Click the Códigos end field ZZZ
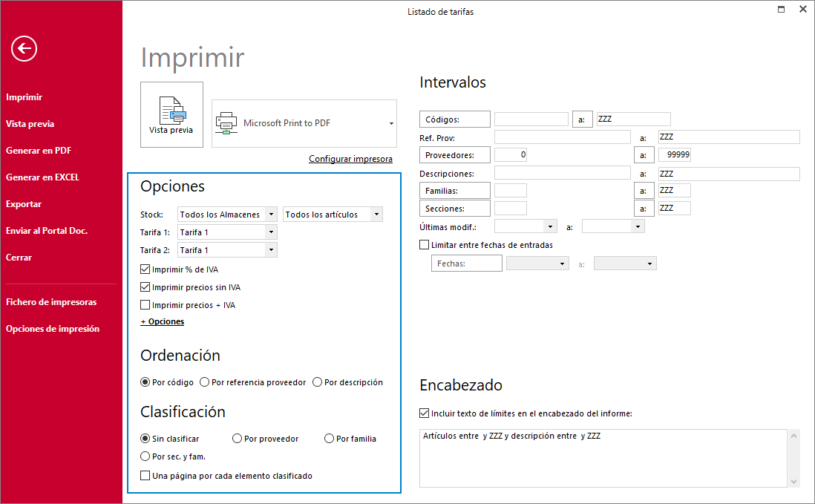The height and width of the screenshot is (504, 815). [634, 119]
